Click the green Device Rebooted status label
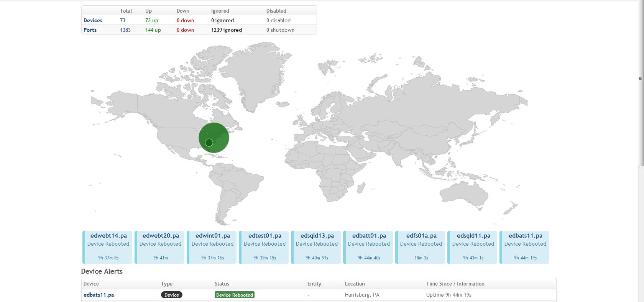Image resolution: width=644 pixels, height=302 pixels. click(x=234, y=295)
